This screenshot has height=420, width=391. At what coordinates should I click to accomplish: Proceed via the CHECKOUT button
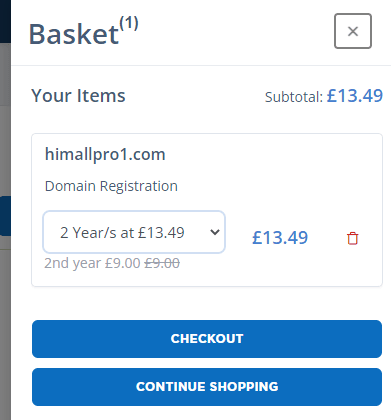(207, 339)
